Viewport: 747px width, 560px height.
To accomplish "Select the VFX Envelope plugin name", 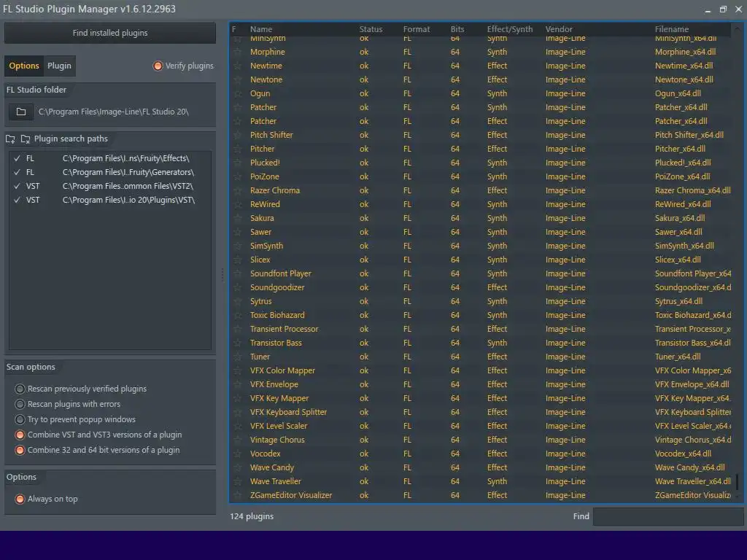I will tap(274, 384).
